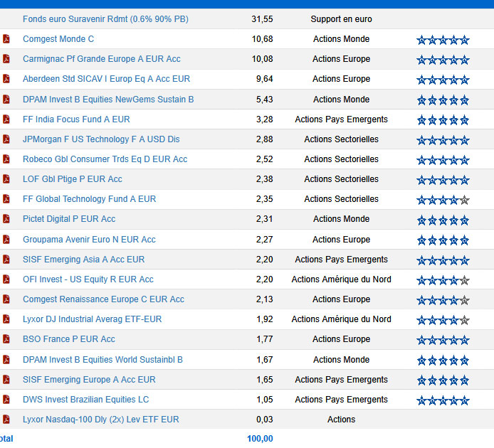
Task: Open Robeco Gbl Consumer Trds Eq link
Action: (x=105, y=159)
